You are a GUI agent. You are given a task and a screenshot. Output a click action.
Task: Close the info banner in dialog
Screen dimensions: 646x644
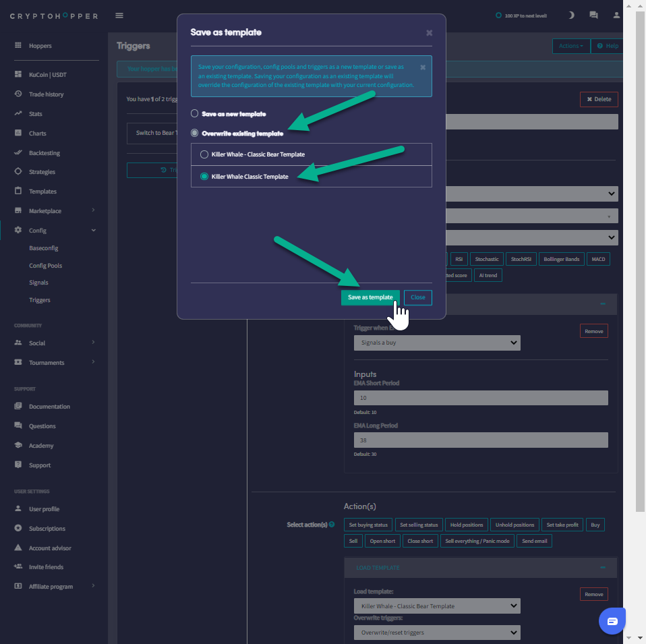tap(423, 67)
